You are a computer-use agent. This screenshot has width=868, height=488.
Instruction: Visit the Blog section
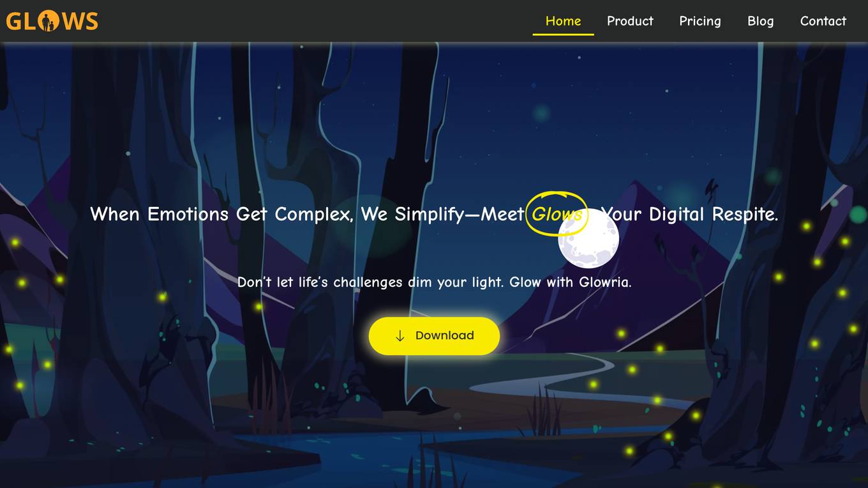pos(760,21)
